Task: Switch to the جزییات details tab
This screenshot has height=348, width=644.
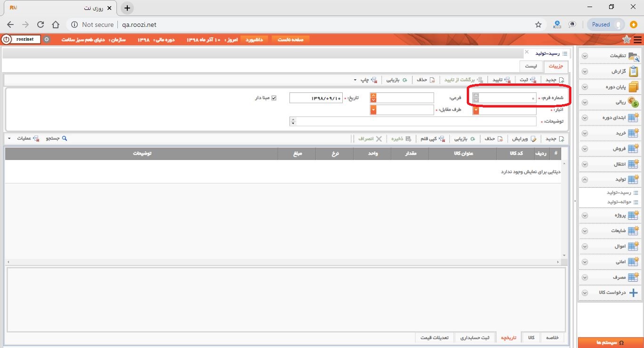Action: click(556, 66)
